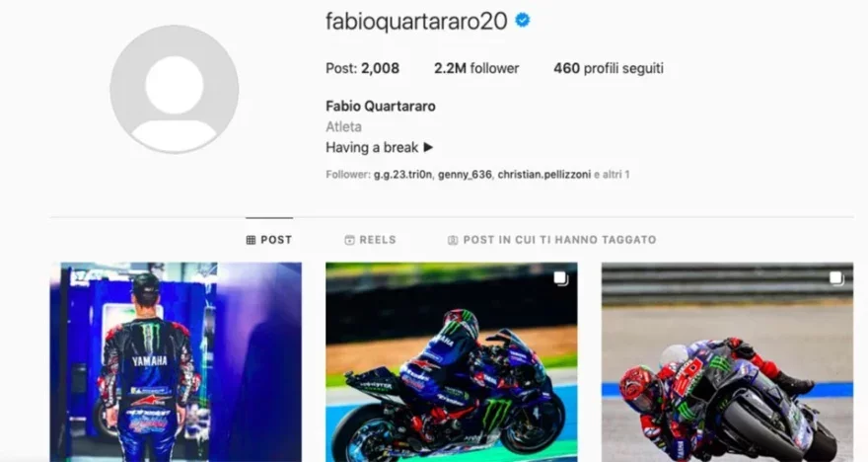868x462 pixels.
Task: Click the carousel icon on middle post
Action: 561,278
